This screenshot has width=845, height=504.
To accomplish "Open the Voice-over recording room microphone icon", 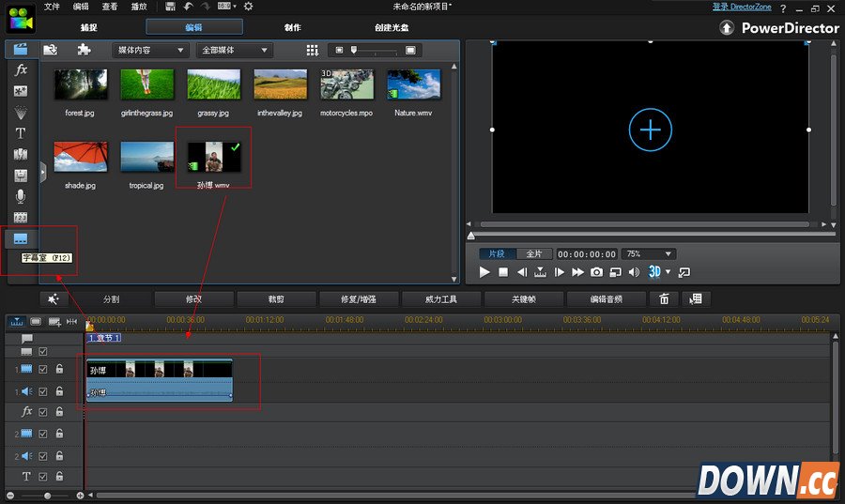I will [x=21, y=196].
